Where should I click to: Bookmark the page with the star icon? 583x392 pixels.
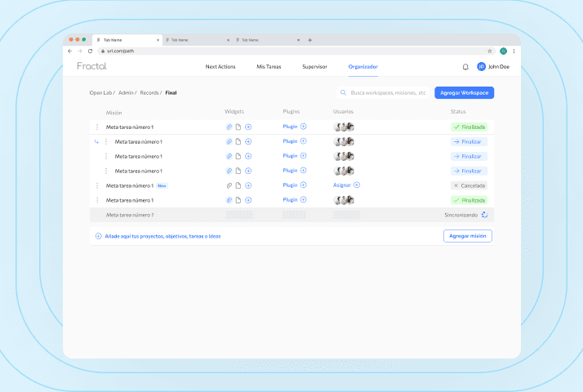point(489,51)
